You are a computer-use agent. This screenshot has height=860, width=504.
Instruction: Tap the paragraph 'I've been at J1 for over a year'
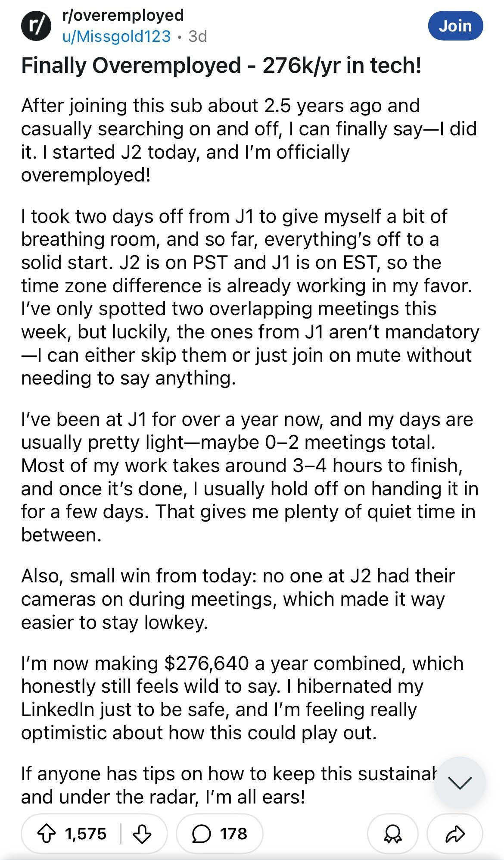coord(250,477)
